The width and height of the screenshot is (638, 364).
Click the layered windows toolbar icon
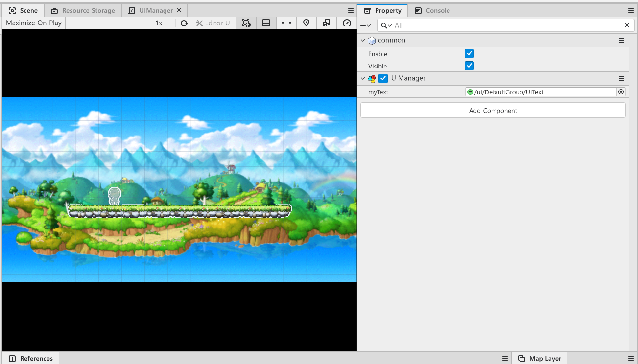(x=327, y=23)
